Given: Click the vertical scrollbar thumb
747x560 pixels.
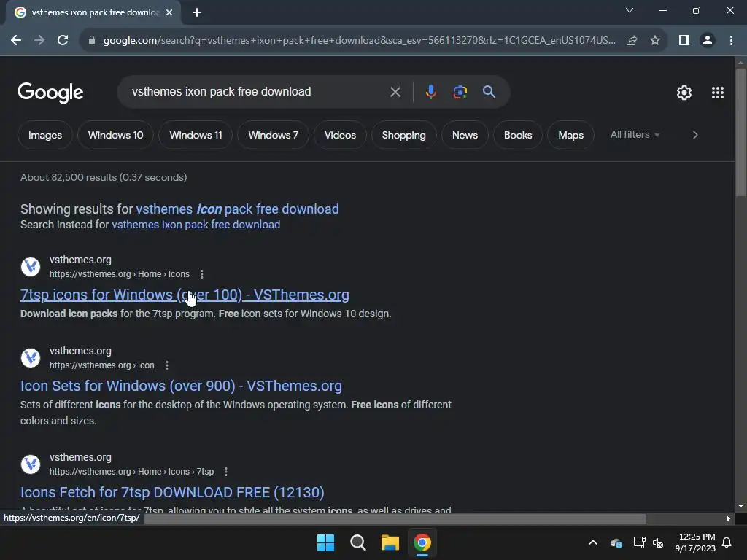Looking at the screenshot, I should pyautogui.click(x=740, y=133).
